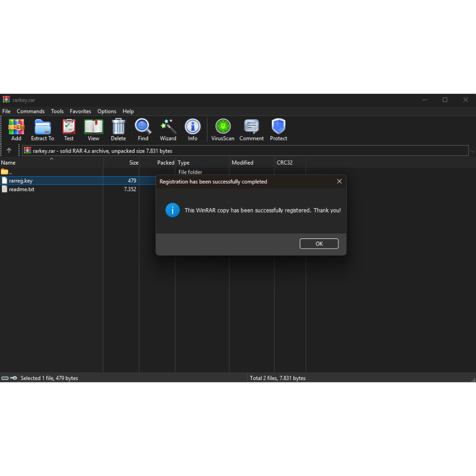The height and width of the screenshot is (476, 476).
Task: Open the File menu
Action: point(7,112)
